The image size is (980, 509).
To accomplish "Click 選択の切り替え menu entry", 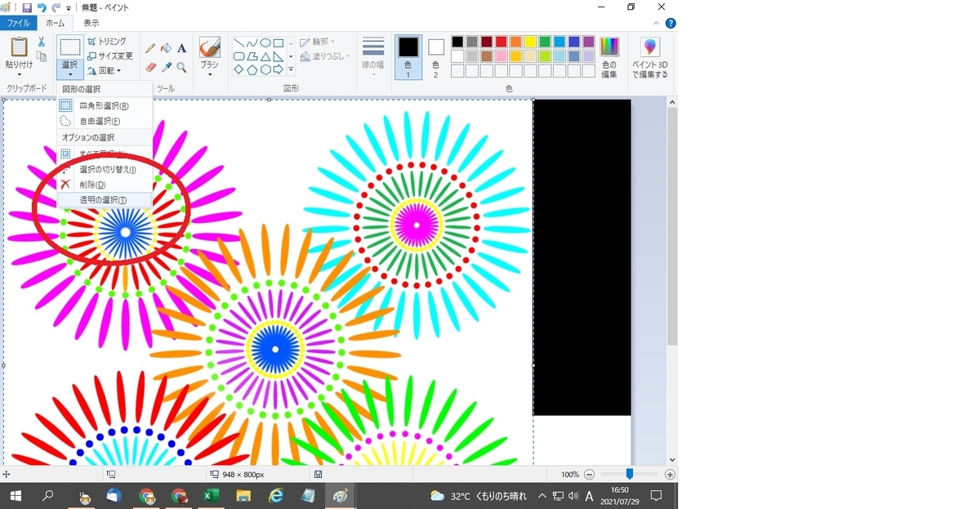I will (105, 169).
